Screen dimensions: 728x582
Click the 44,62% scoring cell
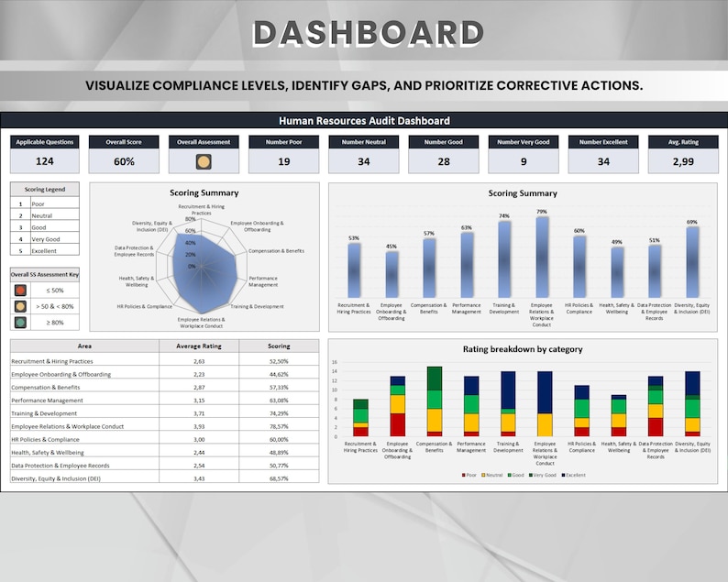pos(279,374)
